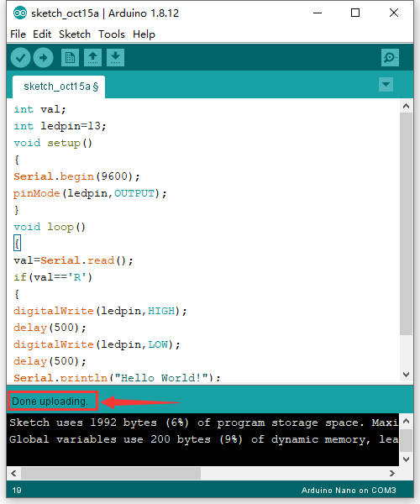Click 'Sketch uses 1992 bytes' console line
The height and width of the screenshot is (504, 420).
tap(204, 423)
